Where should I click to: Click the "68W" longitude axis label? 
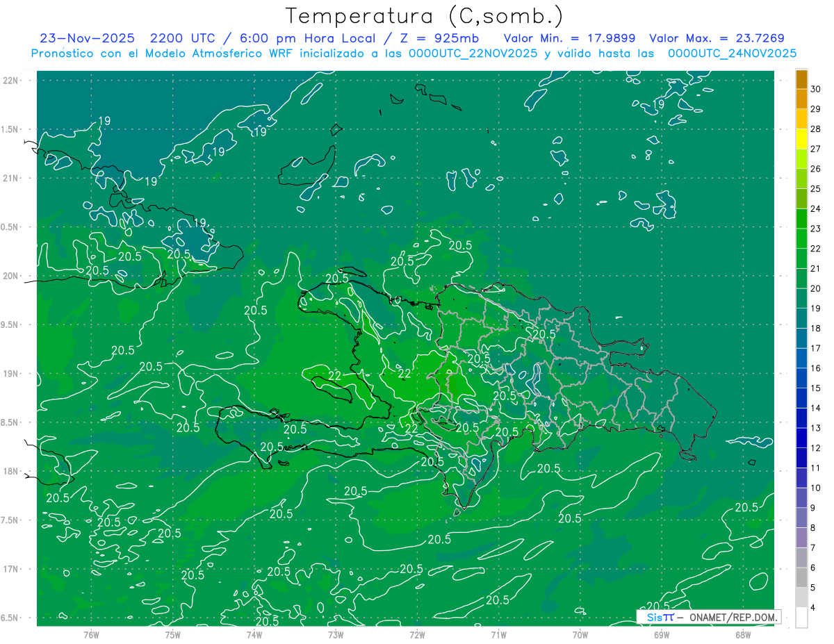click(x=743, y=634)
